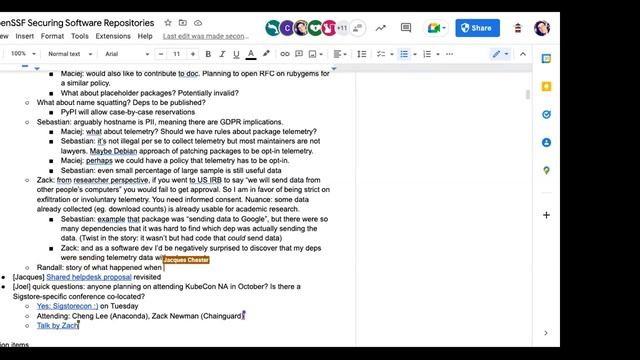Viewport: 640px width, 360px height.
Task: Click the ruler right indent marker
Action: (334, 69)
